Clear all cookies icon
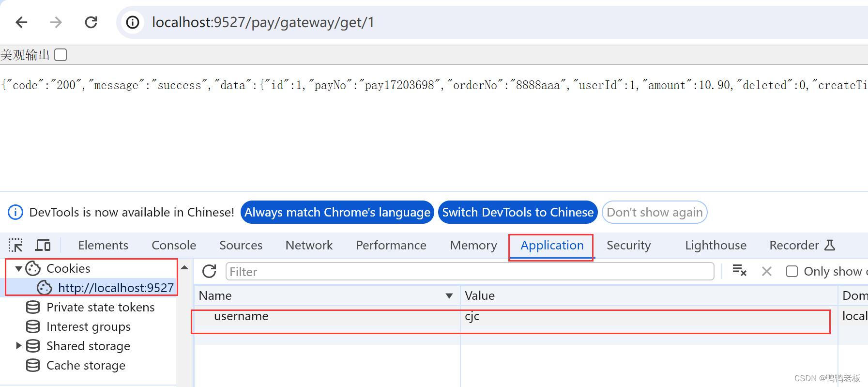 (x=739, y=271)
